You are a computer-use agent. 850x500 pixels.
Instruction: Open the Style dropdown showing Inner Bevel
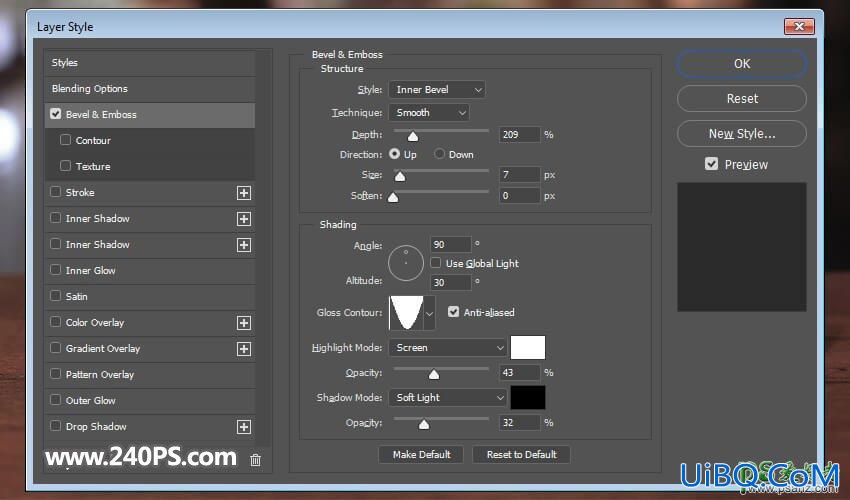tap(437, 89)
